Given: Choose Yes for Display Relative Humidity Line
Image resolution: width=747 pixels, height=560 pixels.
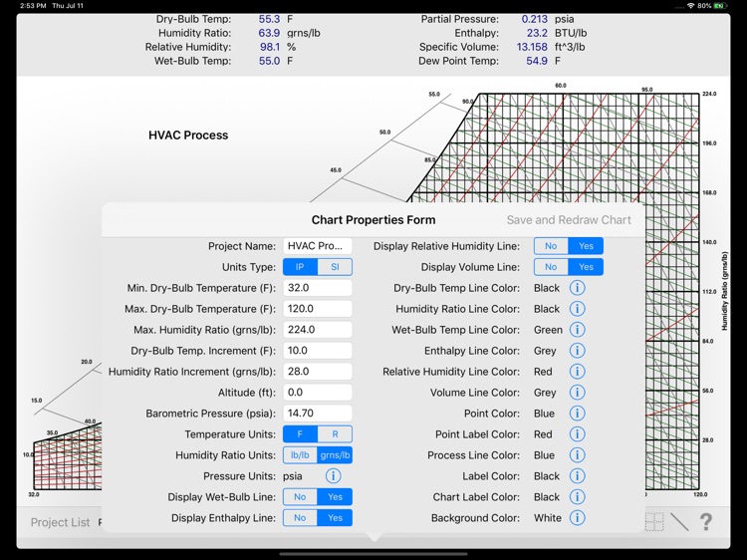Looking at the screenshot, I should pyautogui.click(x=586, y=246).
